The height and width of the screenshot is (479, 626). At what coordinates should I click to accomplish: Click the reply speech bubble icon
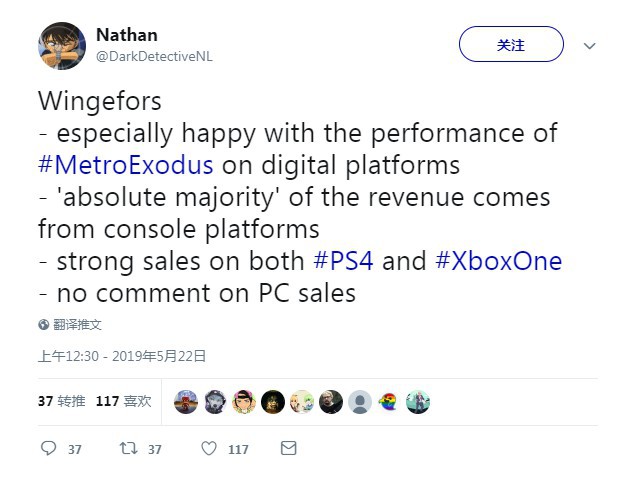coord(48,449)
